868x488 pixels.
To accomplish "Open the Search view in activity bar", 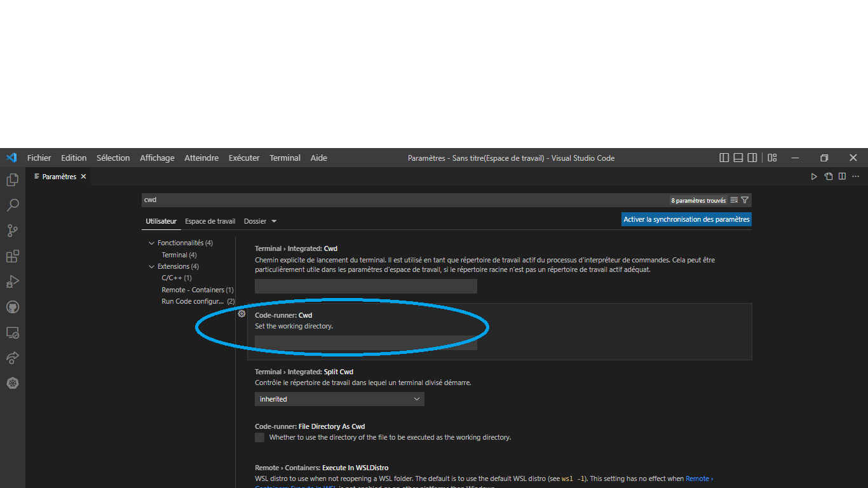I will (x=12, y=205).
